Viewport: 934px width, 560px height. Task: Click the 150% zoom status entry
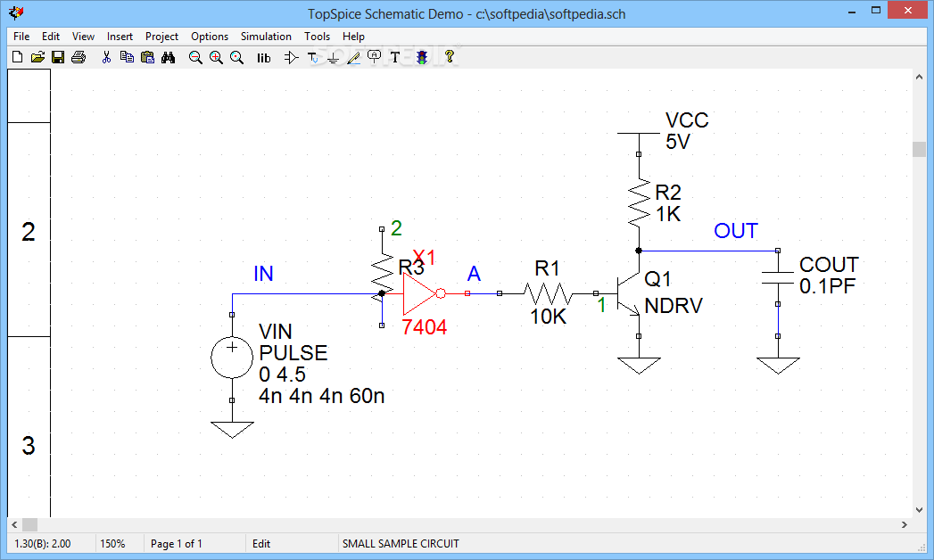[x=112, y=543]
